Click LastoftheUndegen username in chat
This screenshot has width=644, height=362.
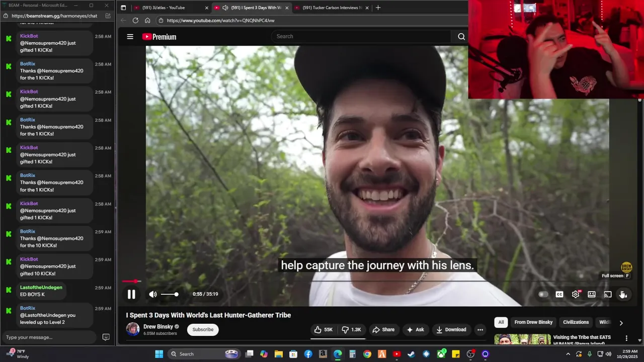41,288
